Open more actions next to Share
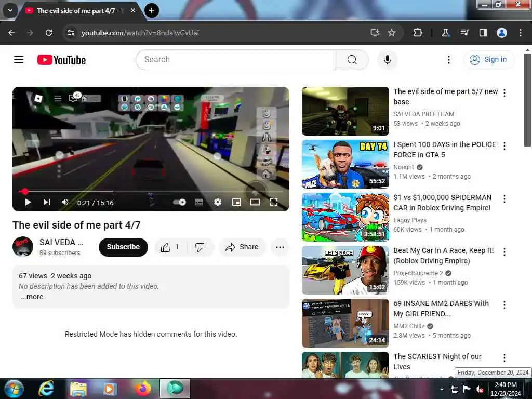This screenshot has height=399, width=532. pyautogui.click(x=280, y=247)
